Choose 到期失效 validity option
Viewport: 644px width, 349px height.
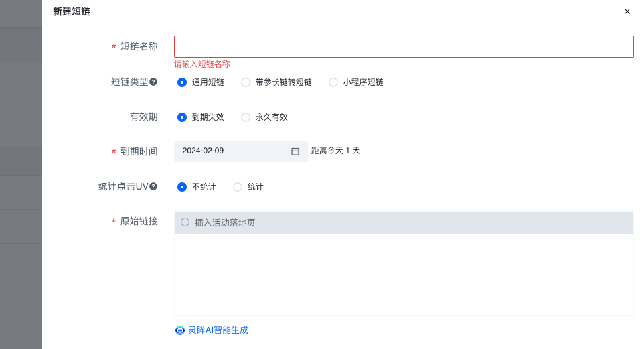coord(182,117)
